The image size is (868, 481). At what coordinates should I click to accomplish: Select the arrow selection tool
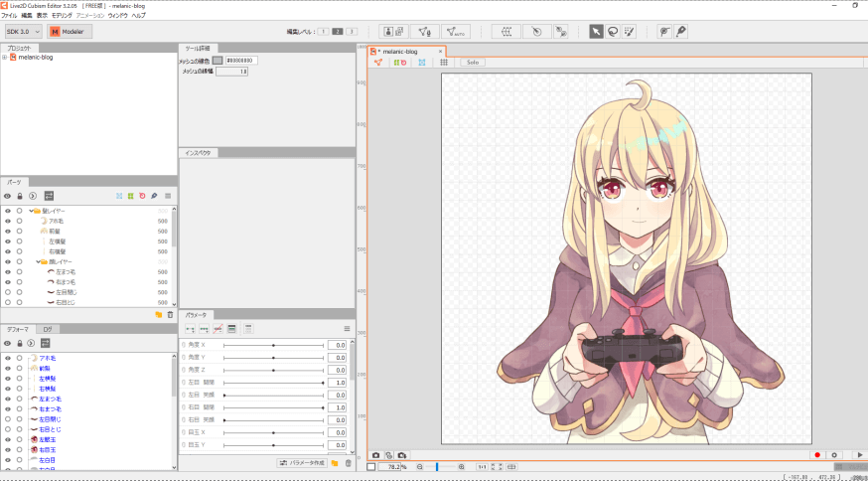pos(596,32)
